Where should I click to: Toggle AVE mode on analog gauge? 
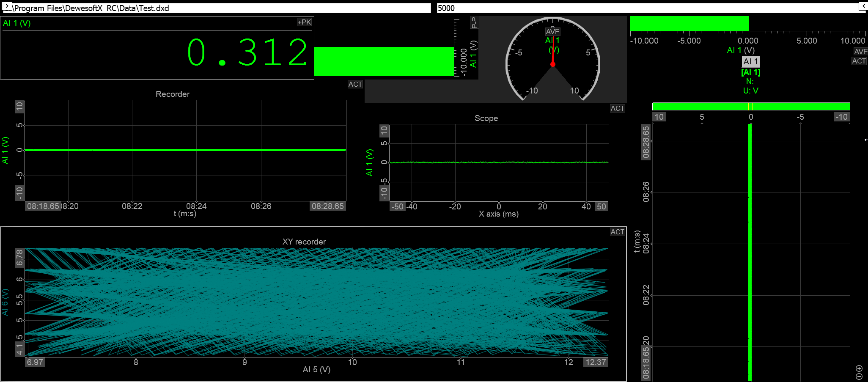pyautogui.click(x=552, y=32)
